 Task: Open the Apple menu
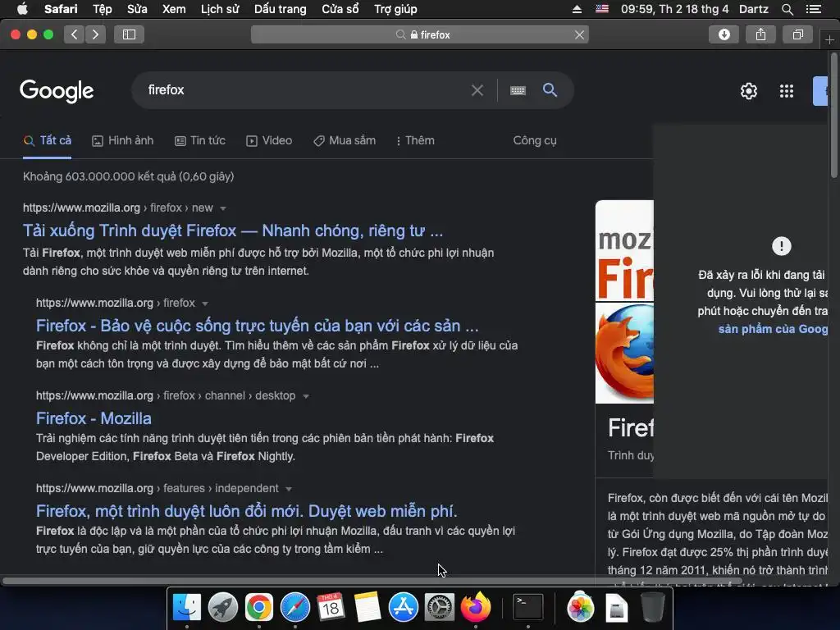click(22, 9)
